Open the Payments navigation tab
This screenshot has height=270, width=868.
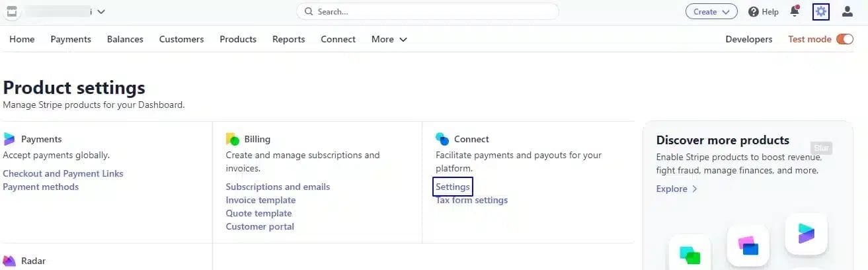[71, 39]
